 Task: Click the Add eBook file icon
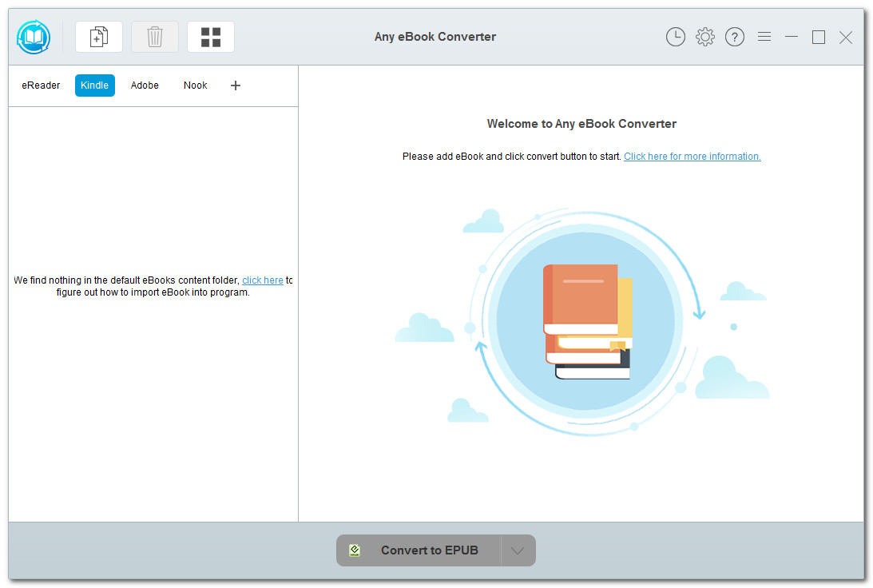pos(99,37)
